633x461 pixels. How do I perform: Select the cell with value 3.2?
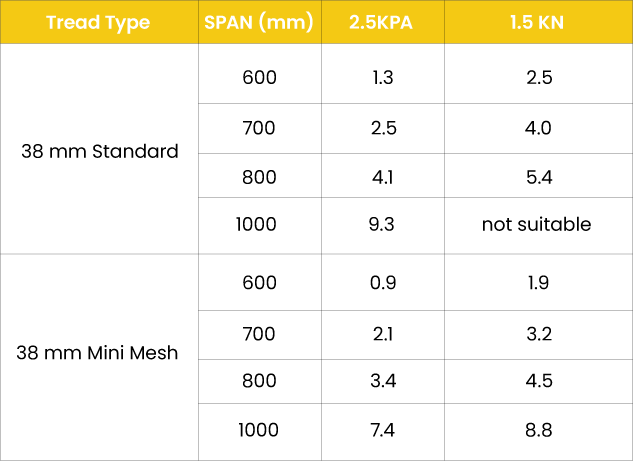(x=536, y=334)
